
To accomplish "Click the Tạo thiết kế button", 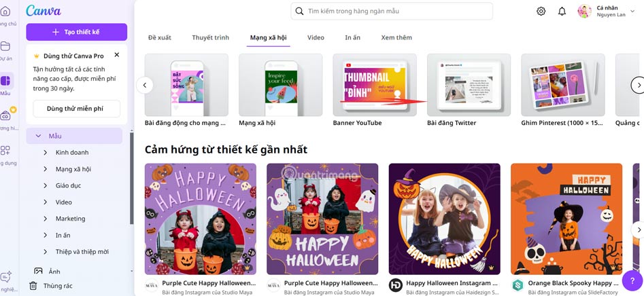I will click(x=76, y=32).
